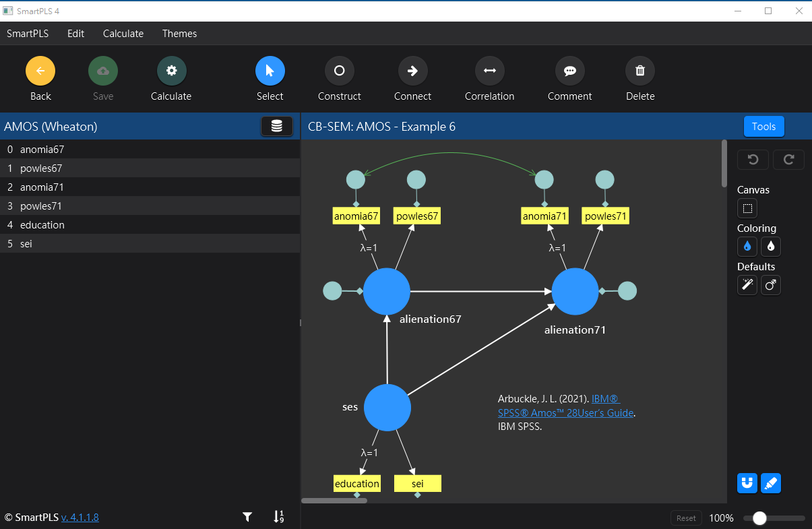
Task: Click the blue Tools button
Action: point(764,127)
